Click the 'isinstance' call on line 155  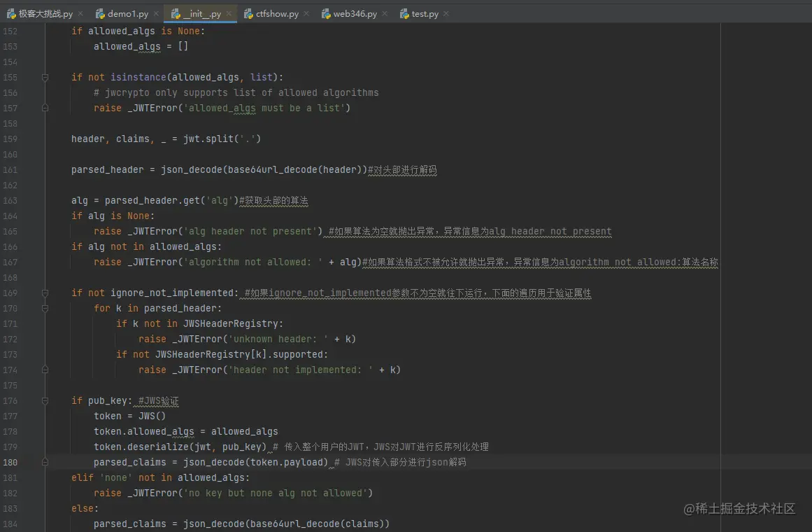pos(138,77)
